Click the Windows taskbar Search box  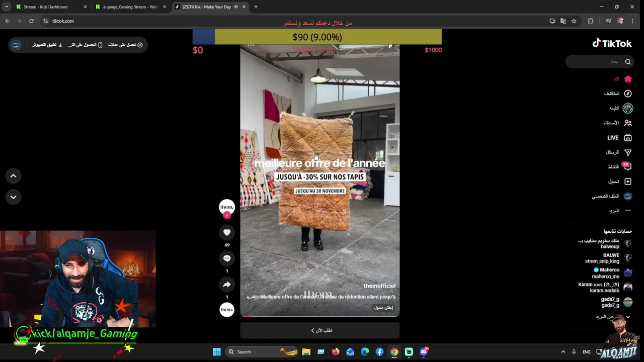(261, 352)
